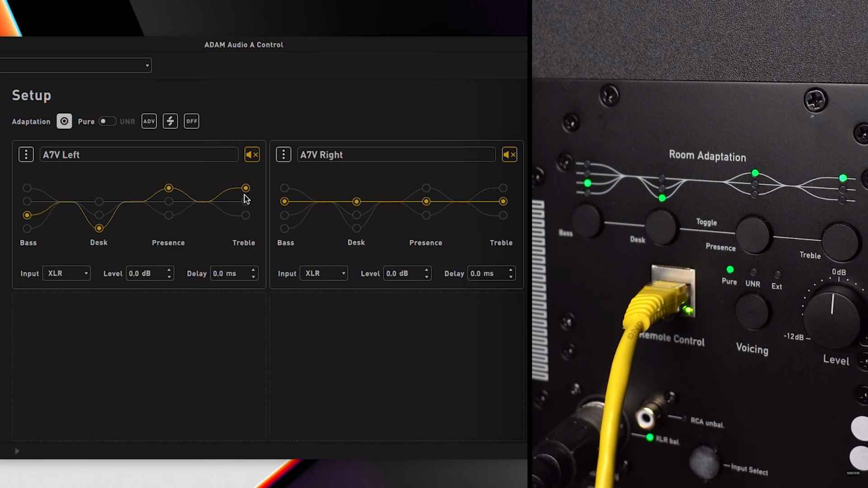Click the ADAM Audio A Control title

[x=244, y=45]
